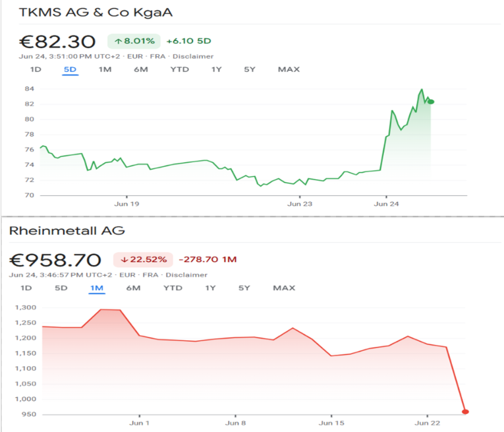Choose 5Y range on TKMS chart
This screenshot has height=432, width=504.
250,69
